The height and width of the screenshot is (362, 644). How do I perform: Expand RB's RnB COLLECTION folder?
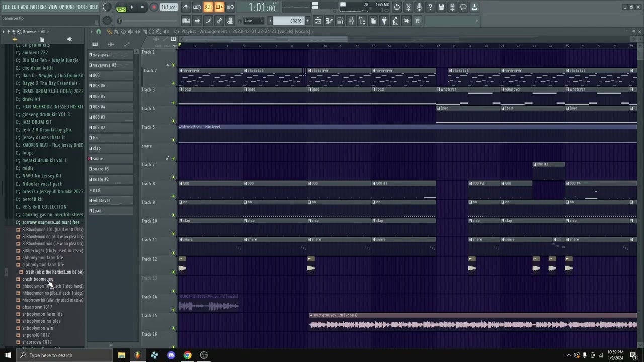pos(44,207)
